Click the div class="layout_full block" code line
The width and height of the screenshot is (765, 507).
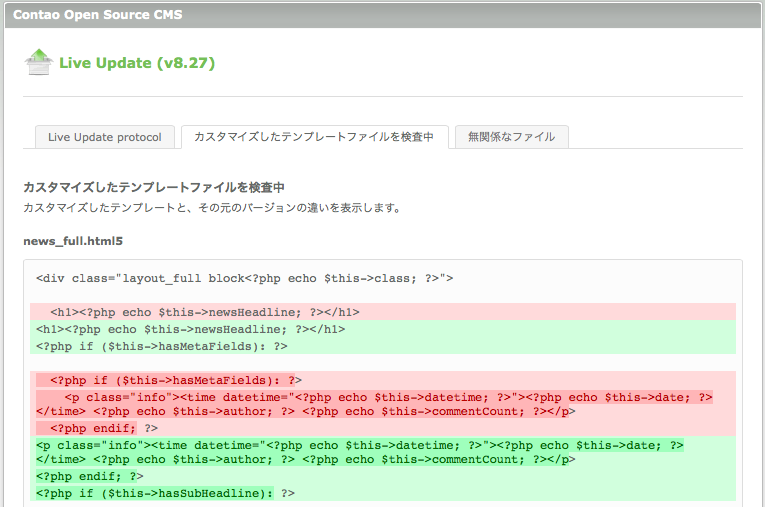(x=244, y=278)
